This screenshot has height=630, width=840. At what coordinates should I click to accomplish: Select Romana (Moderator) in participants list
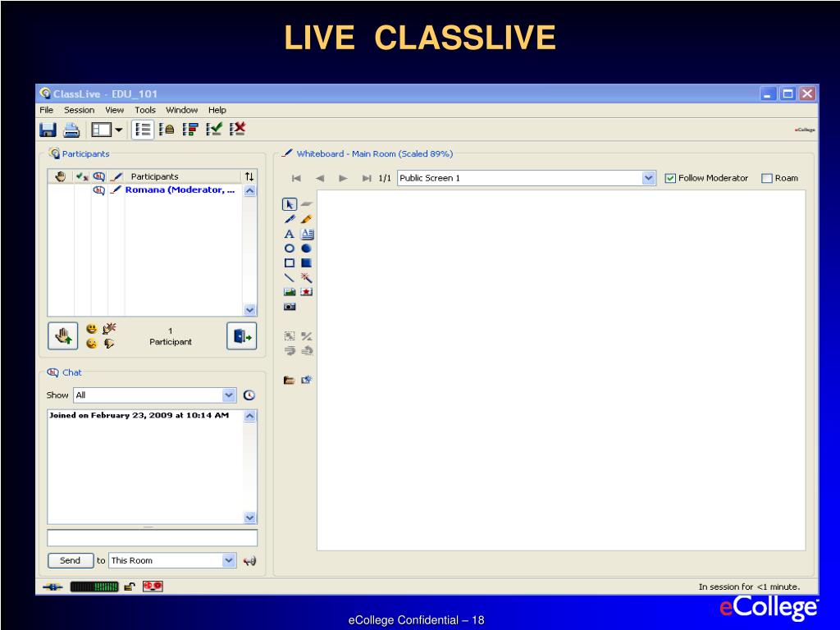pyautogui.click(x=180, y=189)
